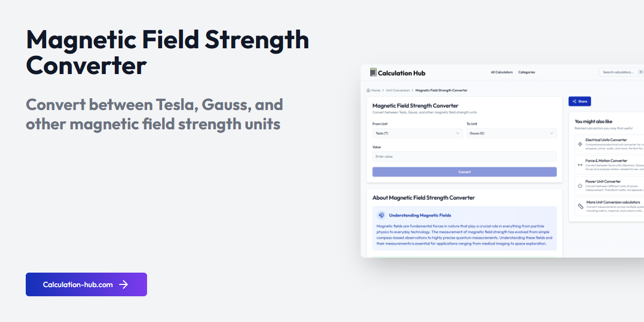Viewport: 644px width, 322px height.
Task: Open the From Unit dropdown showing Tesla (T)
Action: tap(418, 133)
